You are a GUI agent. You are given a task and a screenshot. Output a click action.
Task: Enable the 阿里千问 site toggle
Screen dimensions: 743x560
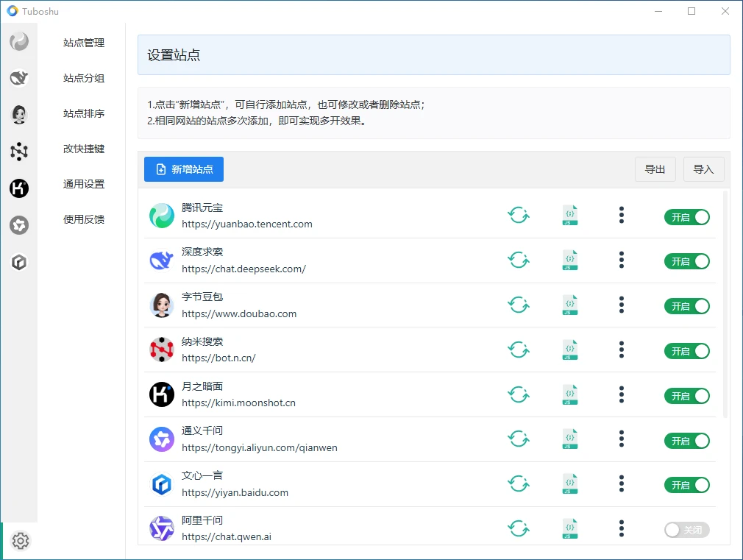686,530
